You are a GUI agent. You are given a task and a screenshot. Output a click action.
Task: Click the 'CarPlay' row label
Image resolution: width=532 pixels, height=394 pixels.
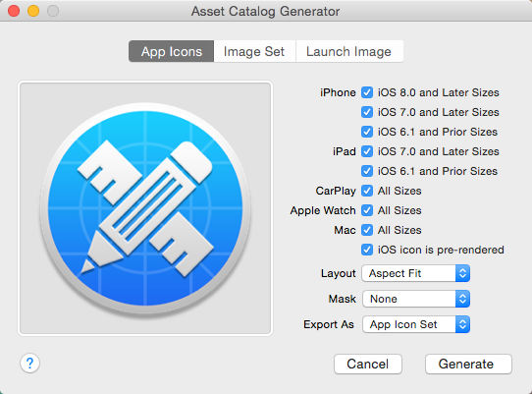(336, 191)
